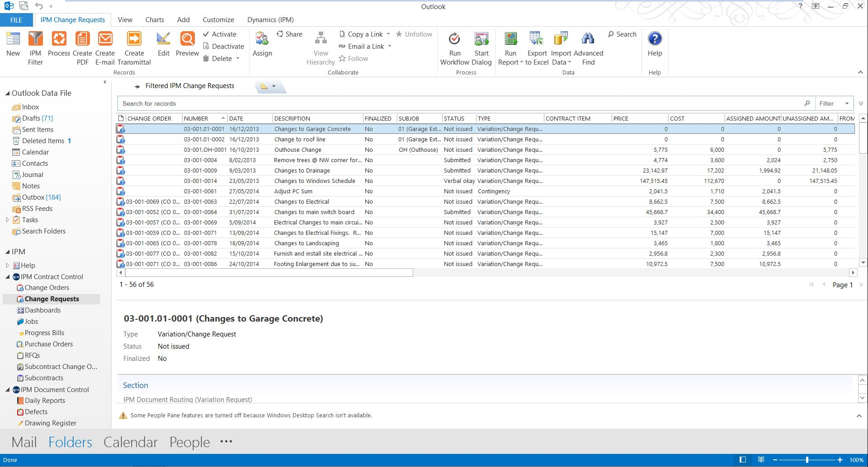868x467 pixels.
Task: Open the Dynamics (IPM) ribbon tab
Action: click(270, 19)
